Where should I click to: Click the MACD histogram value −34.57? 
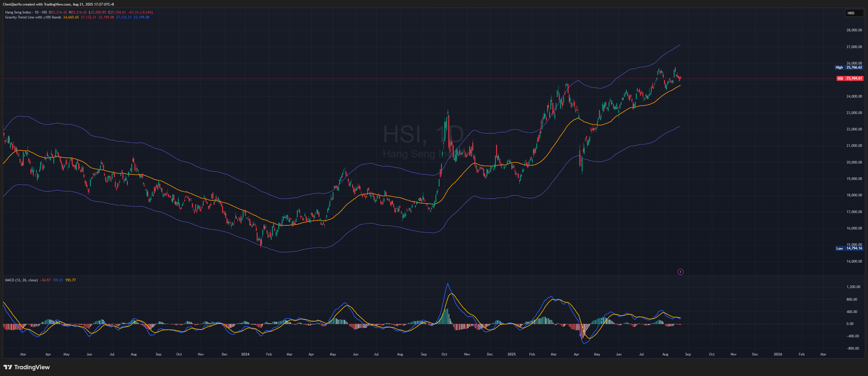[x=45, y=280]
